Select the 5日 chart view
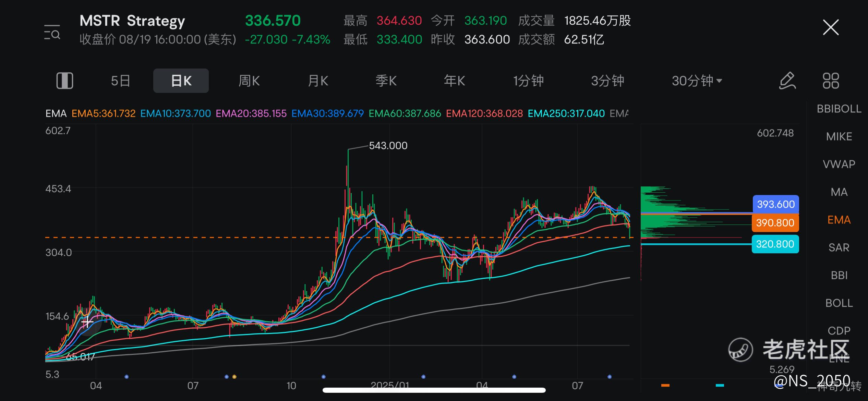The height and width of the screenshot is (401, 868). (x=120, y=81)
